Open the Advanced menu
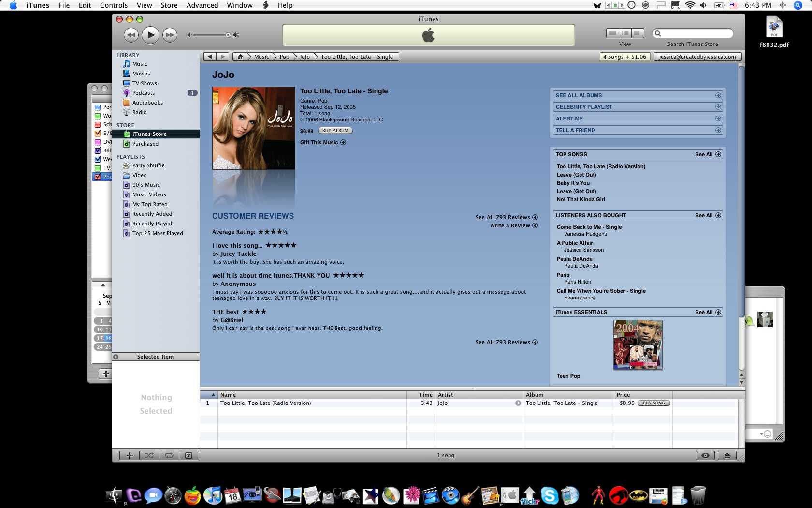The height and width of the screenshot is (508, 812). tap(202, 5)
